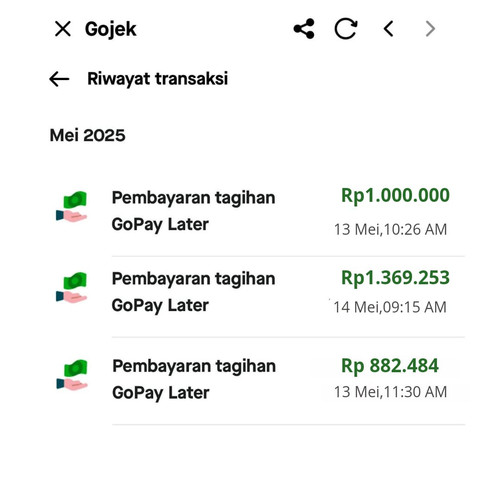500x500 pixels.
Task: Select the Rp1.369.253 amount
Action: pos(395,278)
